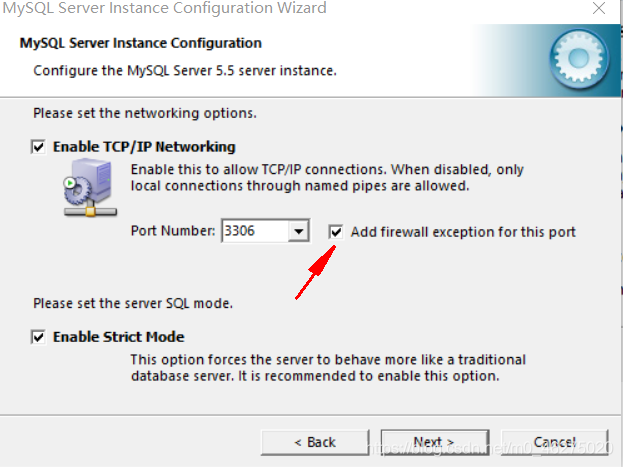
Task: Click the TCP/IP connections description paragraph
Action: pyautogui.click(x=326, y=178)
